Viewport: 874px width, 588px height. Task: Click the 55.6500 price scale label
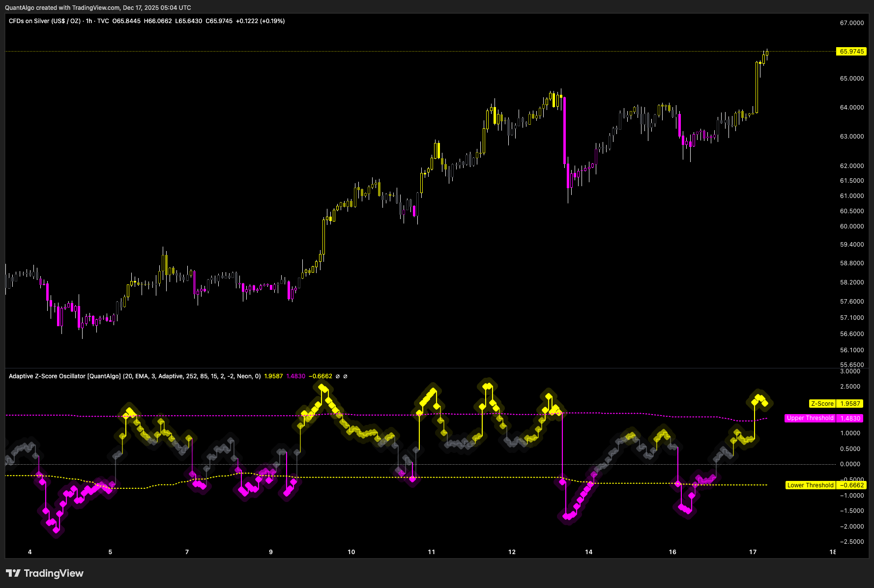[x=852, y=365]
